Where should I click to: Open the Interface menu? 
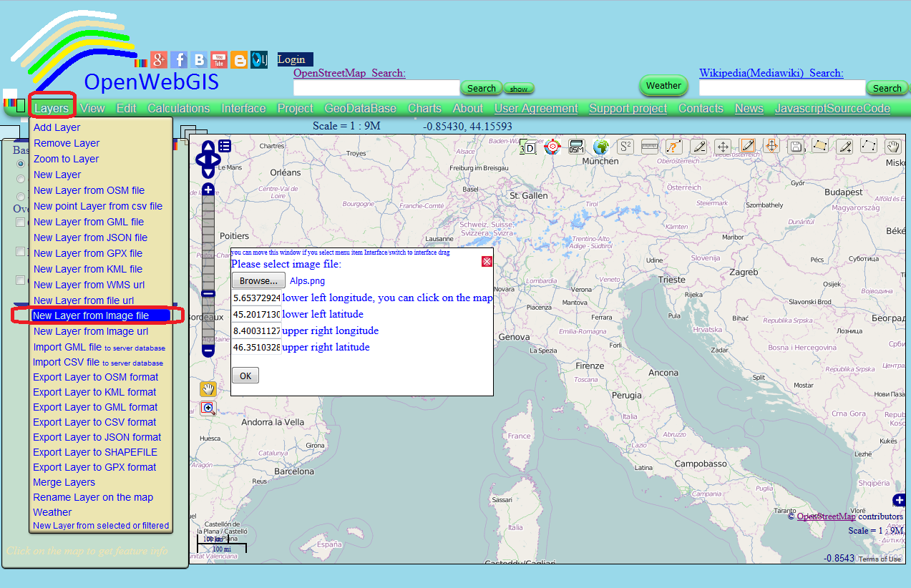pyautogui.click(x=243, y=109)
